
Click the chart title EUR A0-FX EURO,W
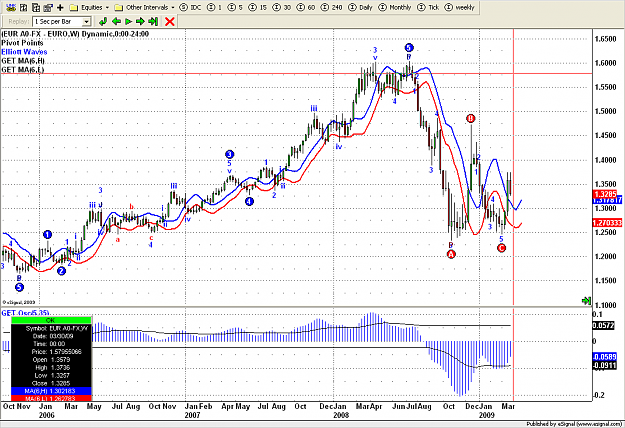75,34
